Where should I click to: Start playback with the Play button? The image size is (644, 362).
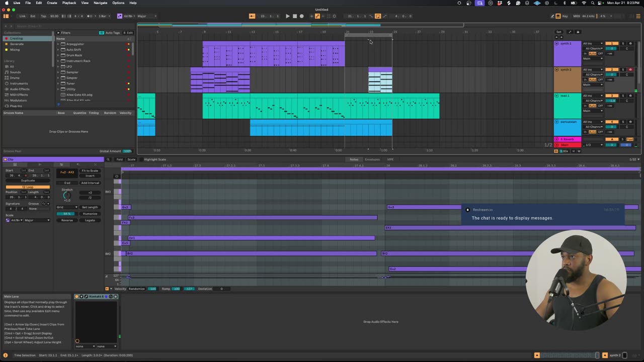[287, 16]
